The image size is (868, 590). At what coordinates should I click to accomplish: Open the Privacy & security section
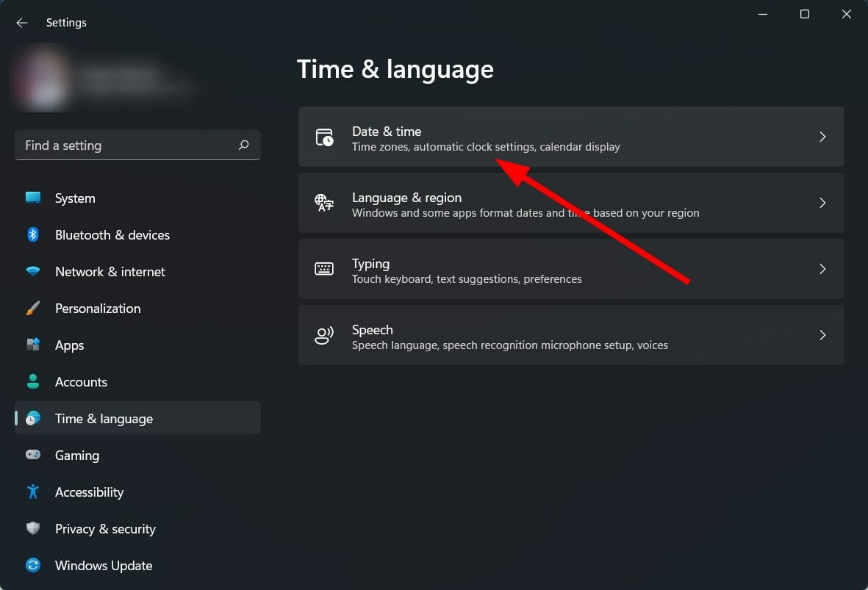coord(105,529)
